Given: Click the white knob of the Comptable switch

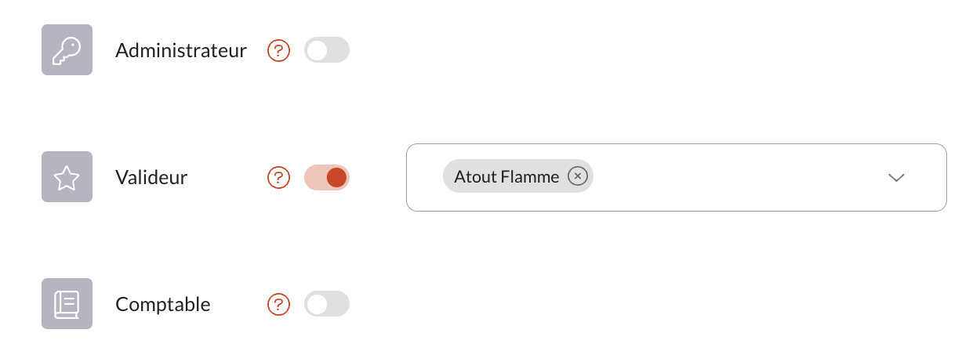Looking at the screenshot, I should coord(317,304).
